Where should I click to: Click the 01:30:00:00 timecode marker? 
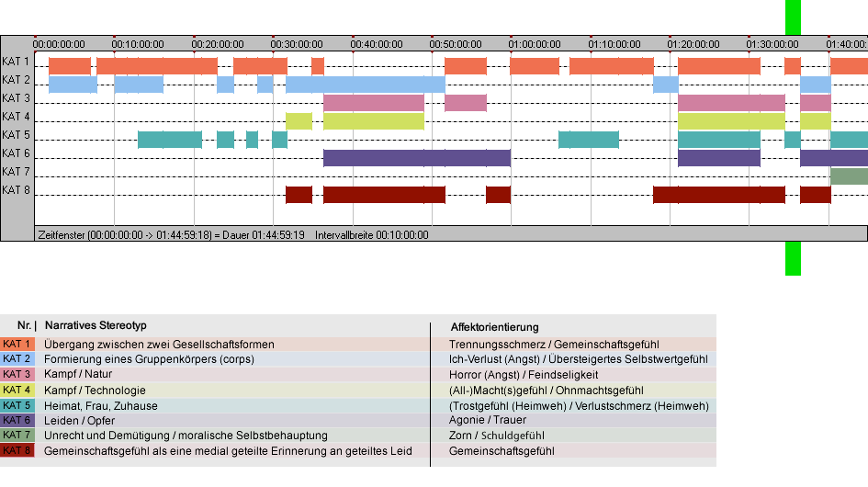pos(772,44)
